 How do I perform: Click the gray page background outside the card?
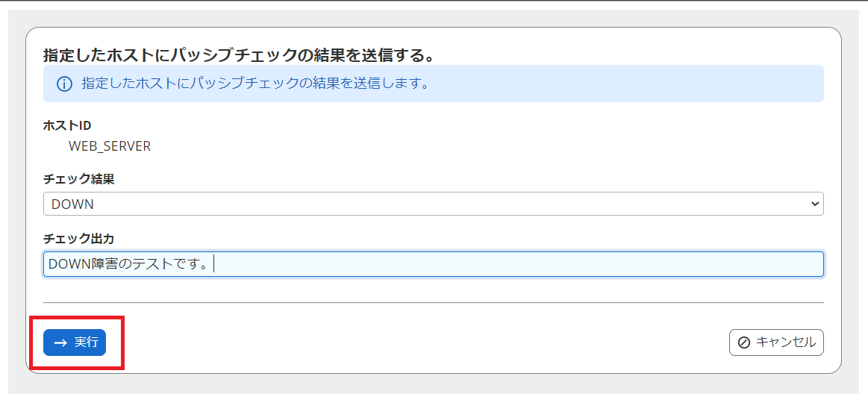pyautogui.click(x=855, y=224)
